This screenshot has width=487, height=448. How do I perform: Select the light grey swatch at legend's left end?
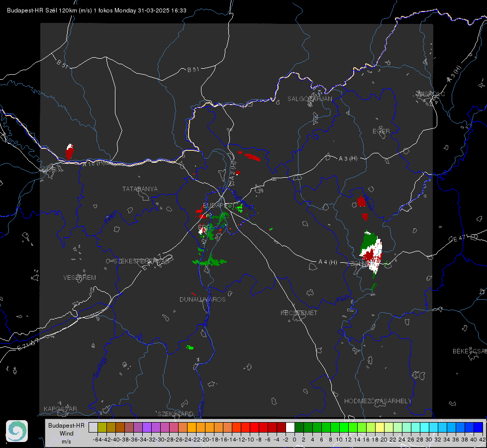click(93, 427)
